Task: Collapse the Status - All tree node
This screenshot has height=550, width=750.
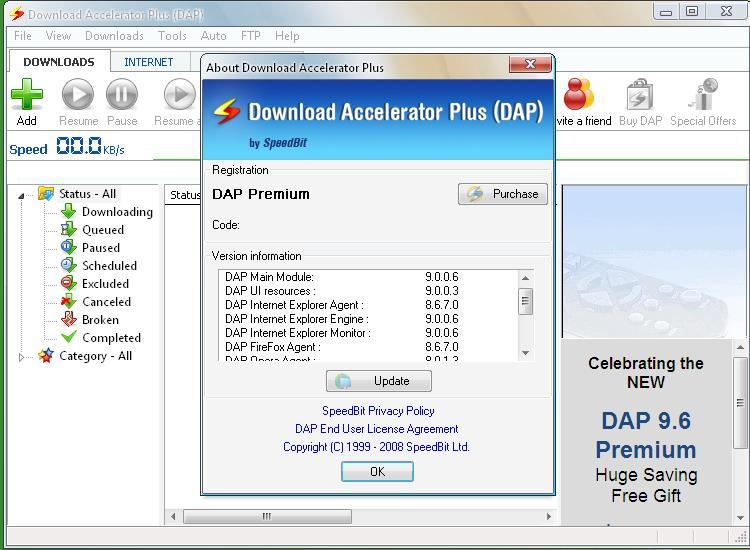Action: pyautogui.click(x=21, y=195)
